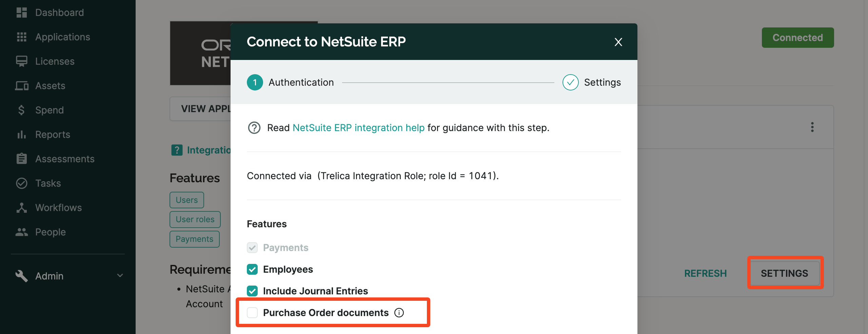Navigate to Workflows page
868x334 pixels.
59,208
